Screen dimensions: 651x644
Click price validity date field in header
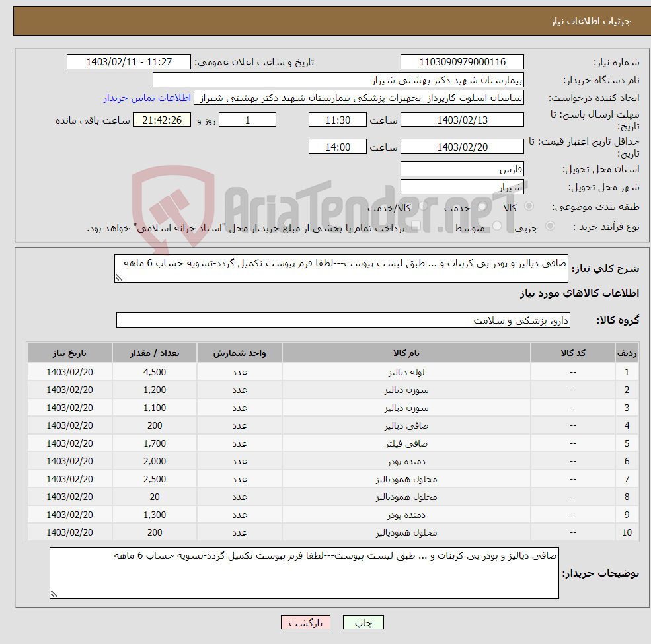(462, 147)
